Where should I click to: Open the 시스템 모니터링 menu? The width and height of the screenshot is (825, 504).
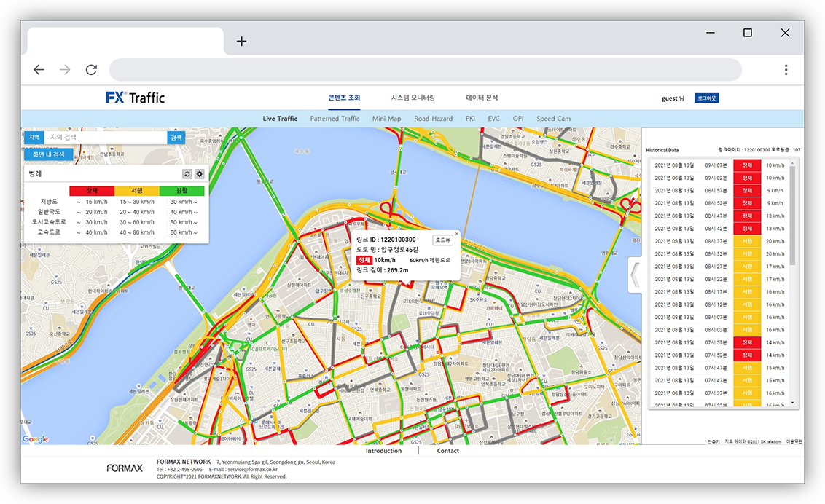point(412,98)
